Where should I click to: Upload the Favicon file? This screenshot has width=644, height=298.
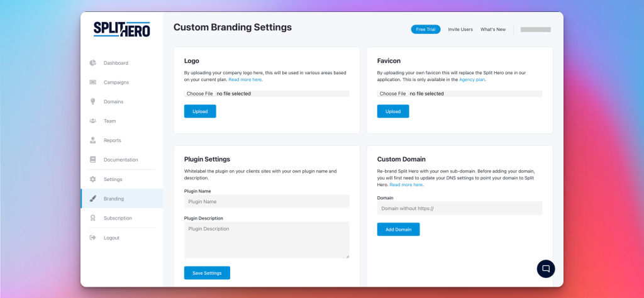pos(393,111)
